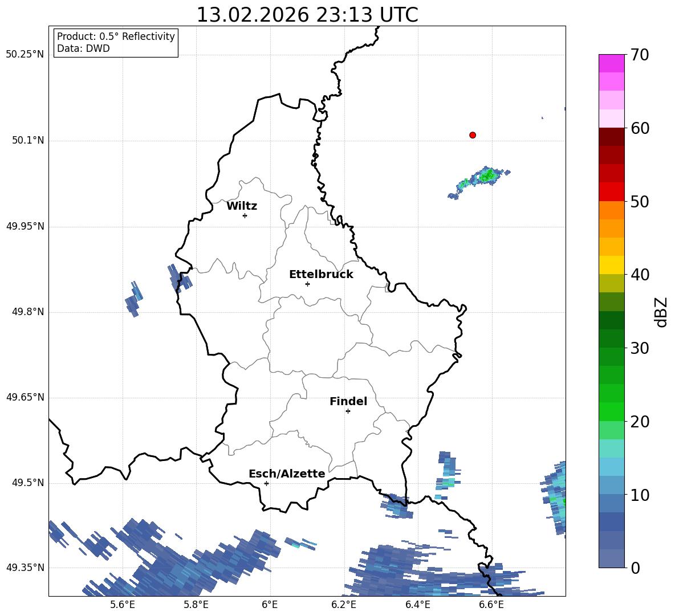Click the 6.6°E longitude label
Screen dimensions: 675x616
pos(491,605)
